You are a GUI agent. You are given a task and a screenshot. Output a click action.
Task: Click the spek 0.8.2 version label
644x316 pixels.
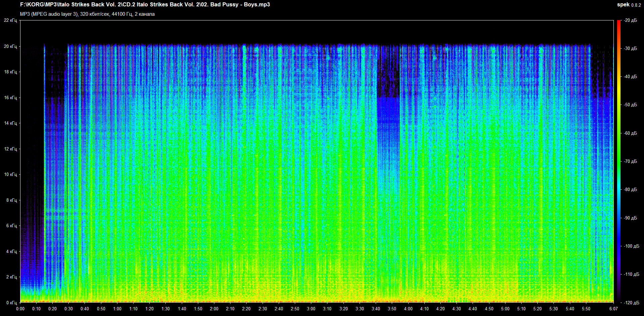pos(629,5)
